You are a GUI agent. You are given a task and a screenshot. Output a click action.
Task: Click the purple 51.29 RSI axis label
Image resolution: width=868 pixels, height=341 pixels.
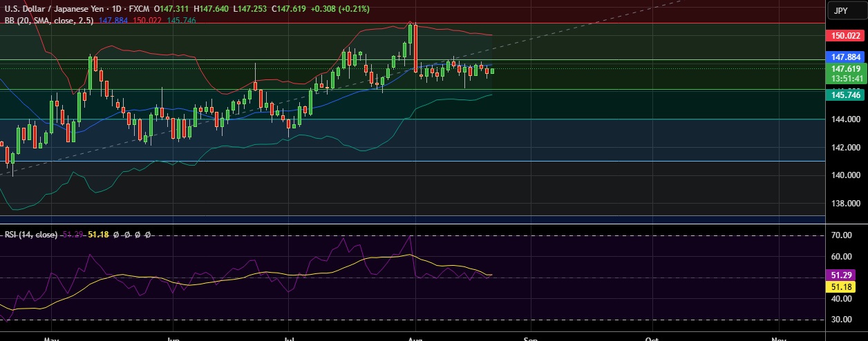coord(841,275)
